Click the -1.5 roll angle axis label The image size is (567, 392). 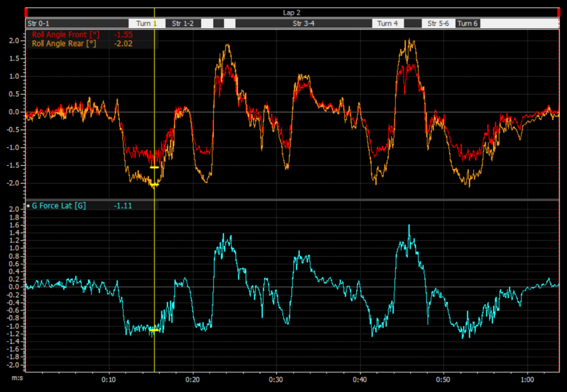[x=13, y=165]
